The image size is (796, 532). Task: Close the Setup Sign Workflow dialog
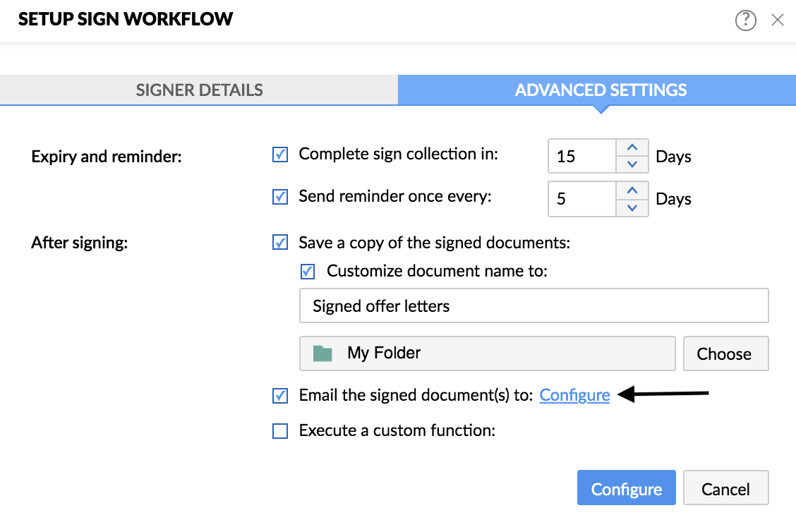tap(777, 20)
